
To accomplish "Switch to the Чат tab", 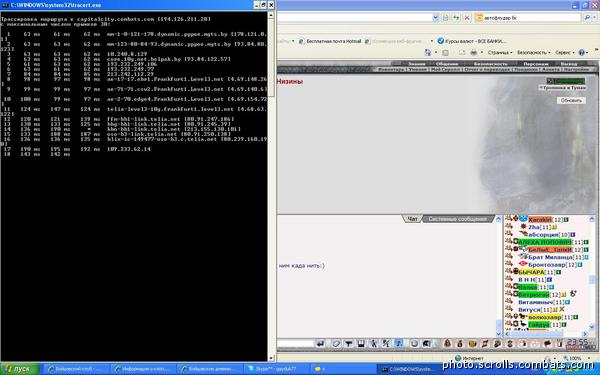I will click(x=412, y=219).
